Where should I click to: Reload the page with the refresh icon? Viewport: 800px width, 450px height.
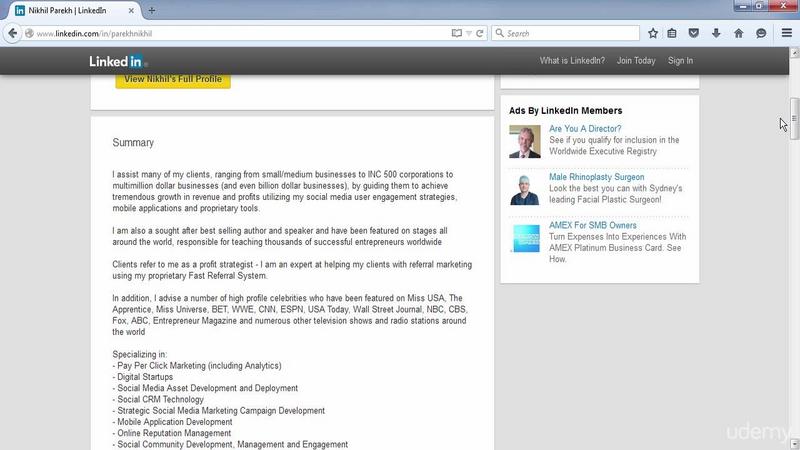[x=480, y=33]
